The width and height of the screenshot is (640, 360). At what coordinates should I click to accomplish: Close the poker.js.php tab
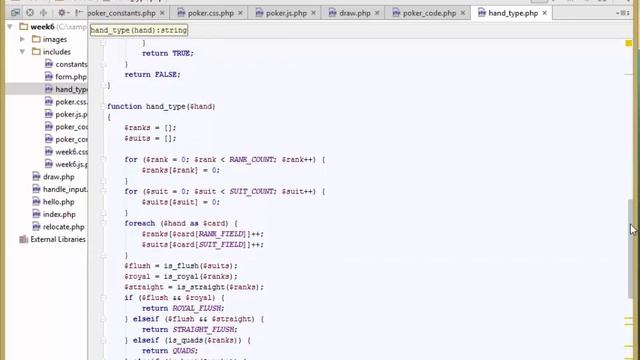tap(313, 13)
